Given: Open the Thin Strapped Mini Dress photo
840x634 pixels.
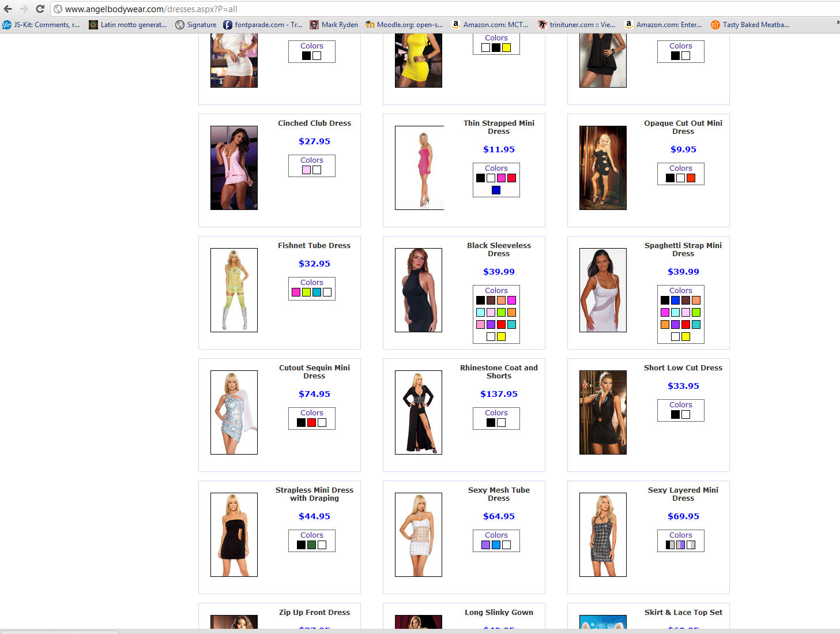Looking at the screenshot, I should [420, 168].
